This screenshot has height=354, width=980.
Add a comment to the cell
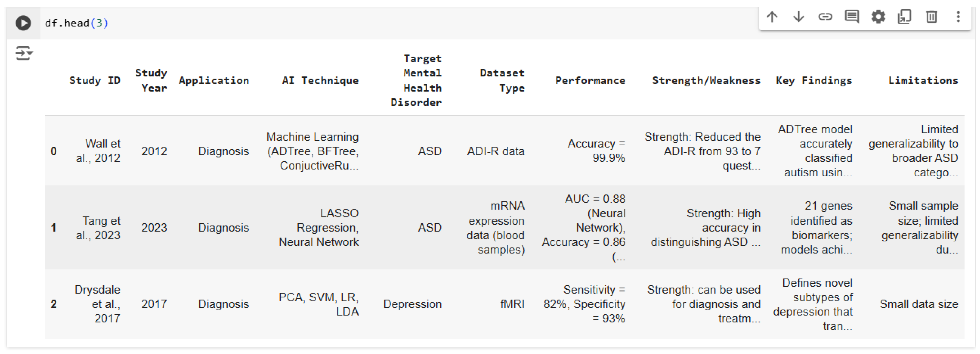852,17
